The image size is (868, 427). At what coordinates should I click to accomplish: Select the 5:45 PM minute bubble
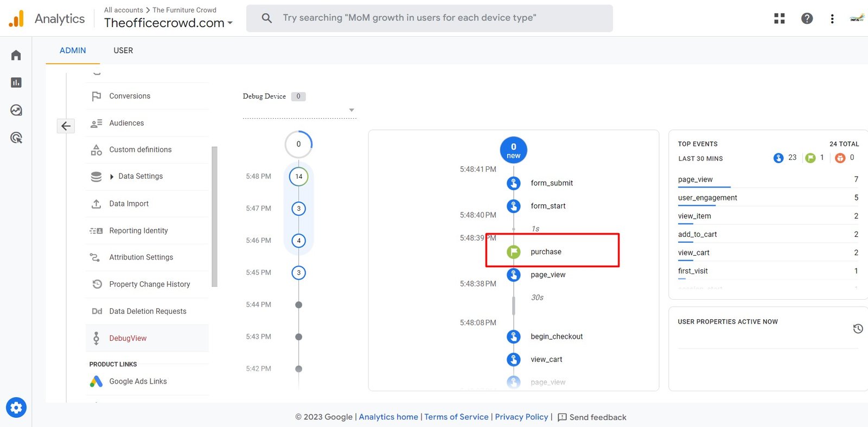click(x=298, y=273)
